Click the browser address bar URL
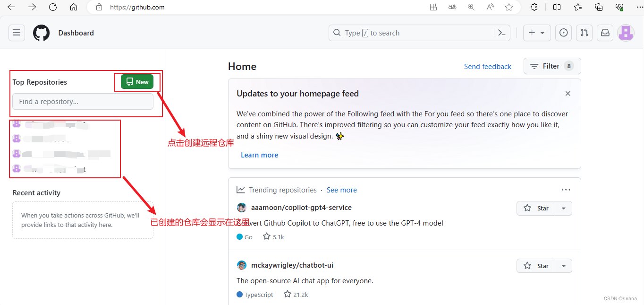The width and height of the screenshot is (644, 305). pyautogui.click(x=137, y=7)
